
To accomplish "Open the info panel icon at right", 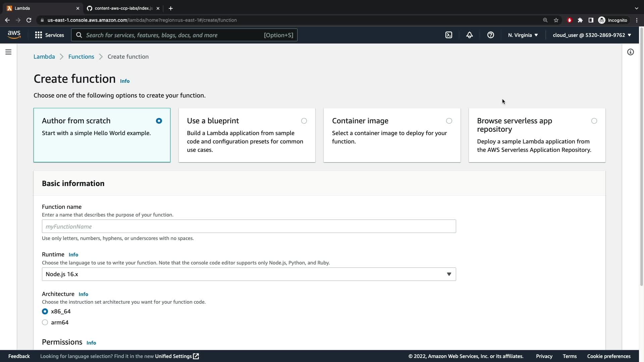I will [630, 52].
